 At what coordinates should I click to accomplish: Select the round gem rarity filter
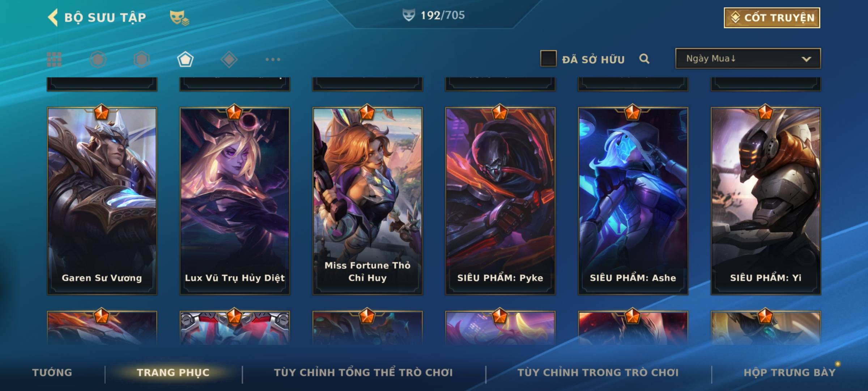pyautogui.click(x=98, y=59)
